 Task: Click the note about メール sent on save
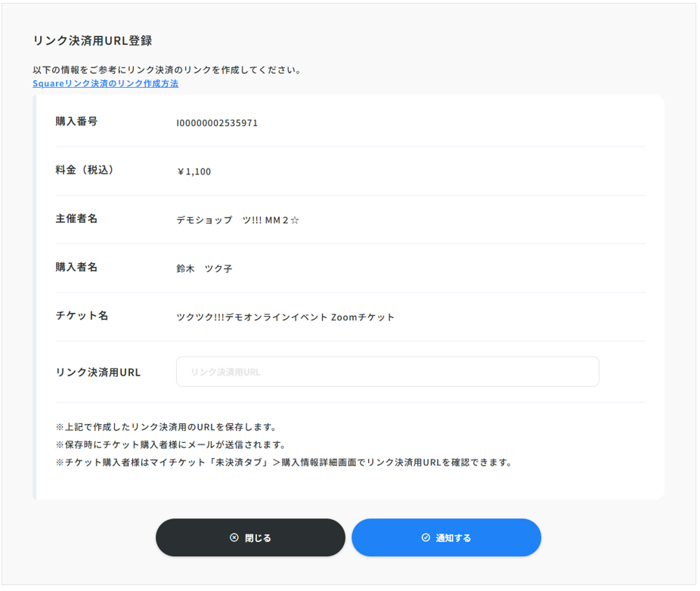pos(171,445)
